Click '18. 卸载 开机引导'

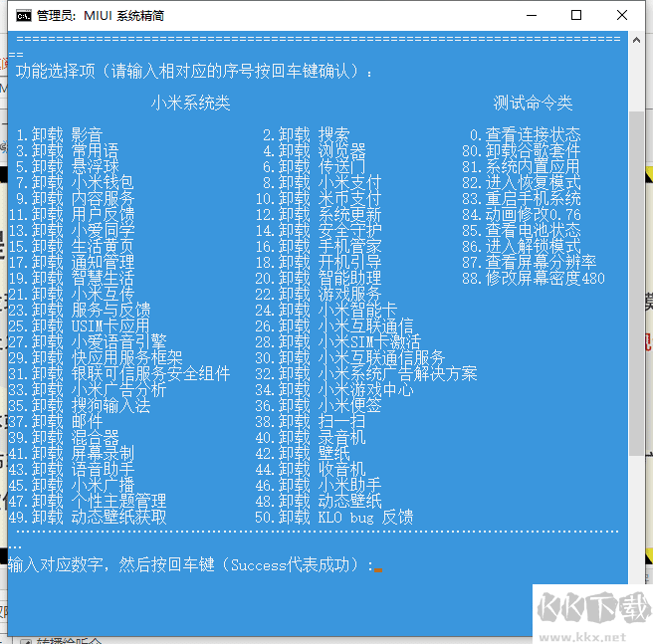[x=319, y=262]
